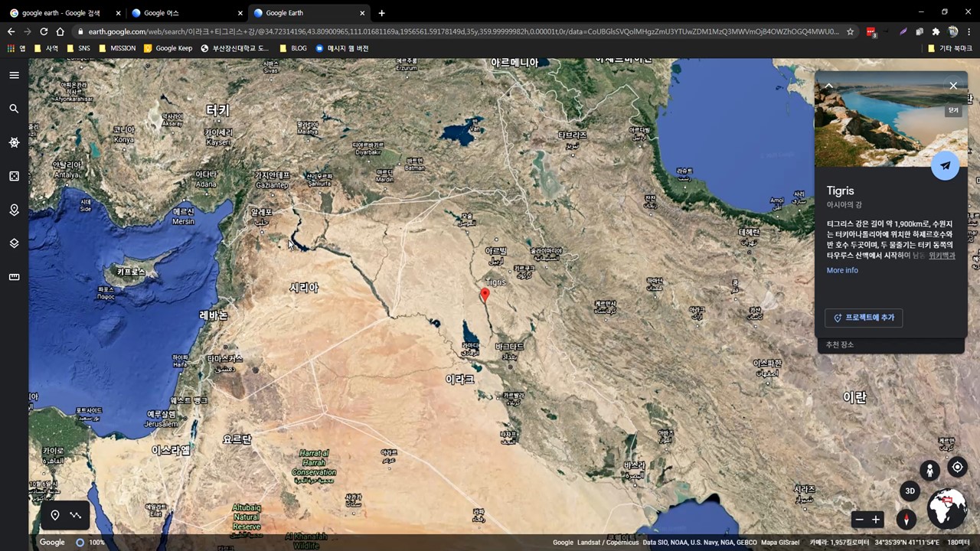
Task: Click the 레바논 country label
Action: 214,315
